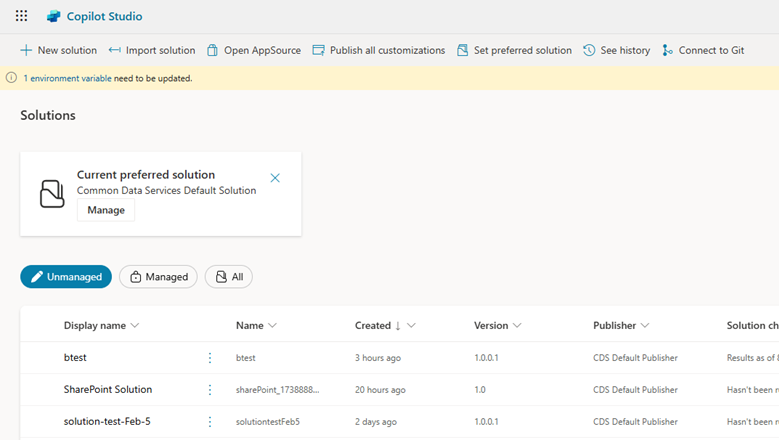Image resolution: width=779 pixels, height=440 pixels.
Task: Expand the Publisher column dropdown
Action: point(645,326)
